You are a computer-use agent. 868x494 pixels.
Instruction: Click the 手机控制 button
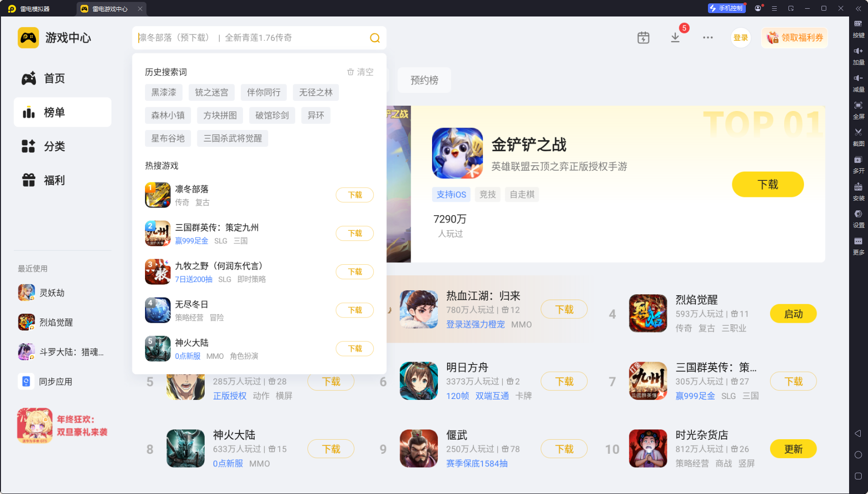[x=726, y=8]
